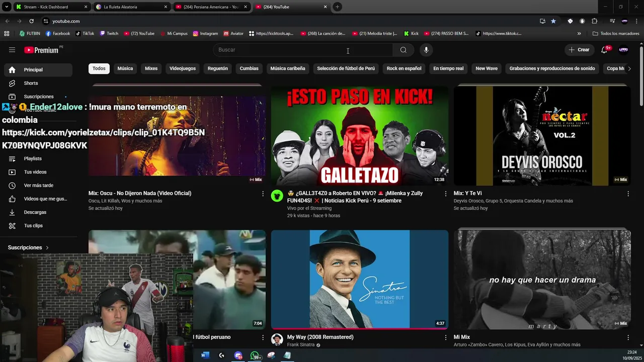Select the Rock en español filter chip

(x=404, y=68)
